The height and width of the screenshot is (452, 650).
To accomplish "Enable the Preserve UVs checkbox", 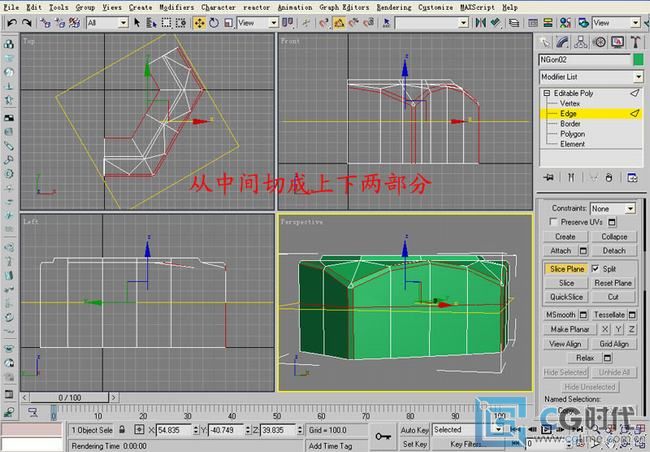I will pos(553,222).
